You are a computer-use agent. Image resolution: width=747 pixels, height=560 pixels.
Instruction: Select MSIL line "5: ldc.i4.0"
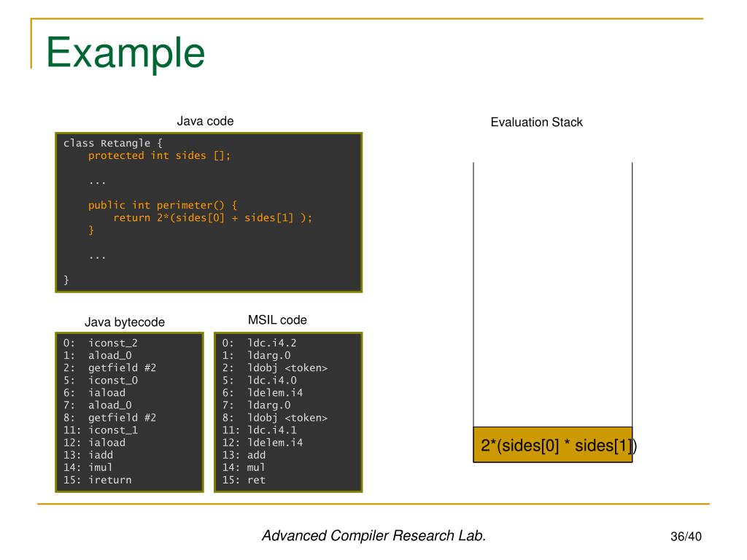pos(259,380)
